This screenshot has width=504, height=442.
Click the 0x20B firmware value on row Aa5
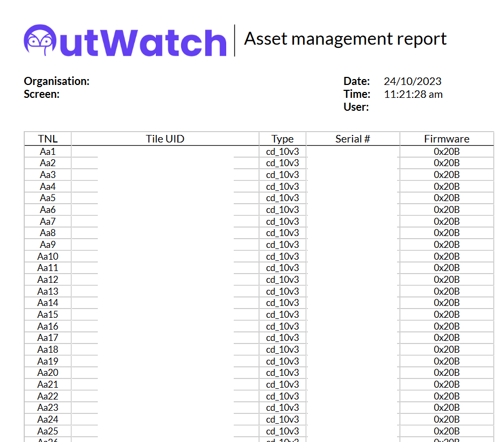click(x=446, y=198)
